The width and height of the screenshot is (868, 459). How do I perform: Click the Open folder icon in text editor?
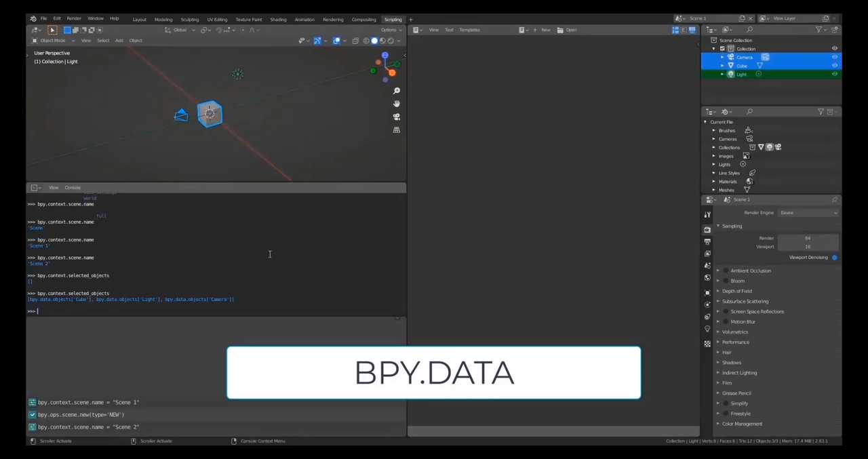[561, 30]
